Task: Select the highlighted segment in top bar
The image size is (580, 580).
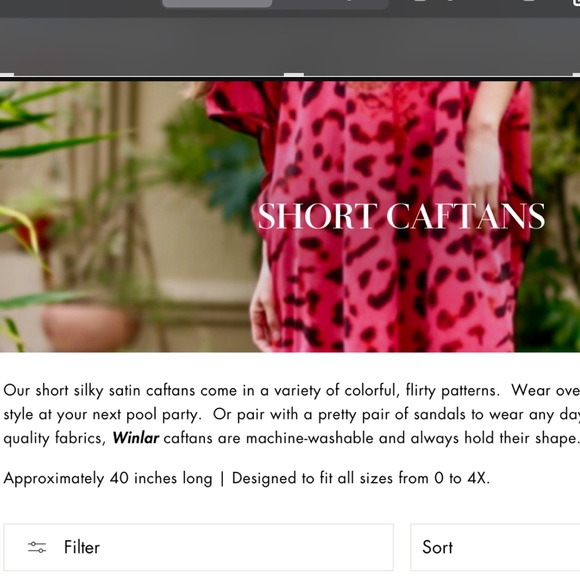Action: pos(217,4)
